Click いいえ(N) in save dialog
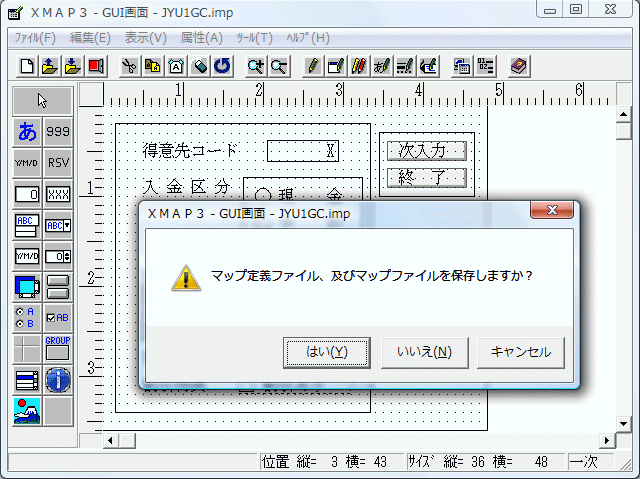The height and width of the screenshot is (479, 640). [x=424, y=353]
